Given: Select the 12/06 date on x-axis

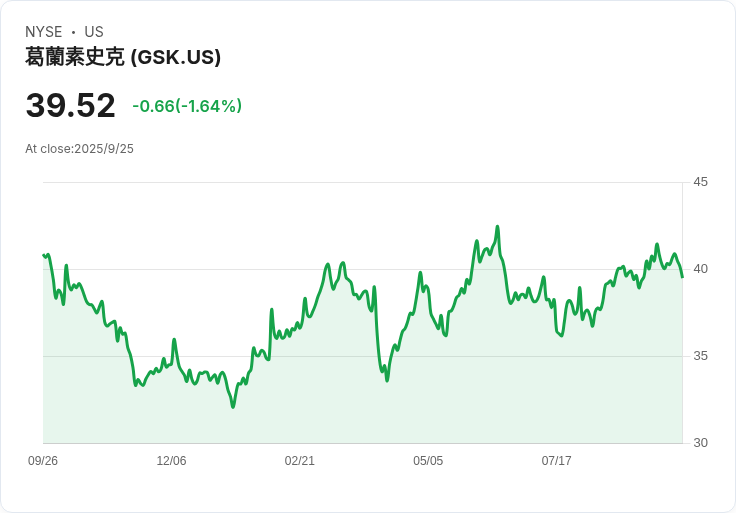Looking at the screenshot, I should click(171, 461).
